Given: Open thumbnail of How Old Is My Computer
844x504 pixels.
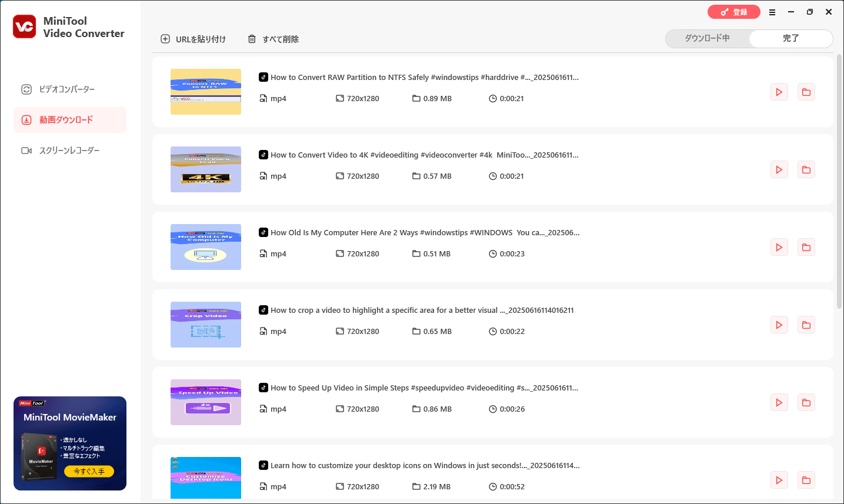Looking at the screenshot, I should click(206, 247).
